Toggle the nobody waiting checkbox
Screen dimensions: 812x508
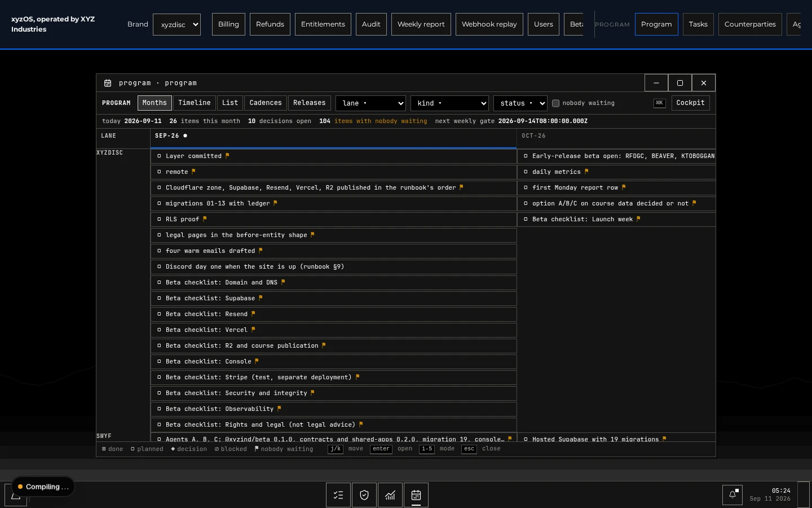[x=555, y=103]
